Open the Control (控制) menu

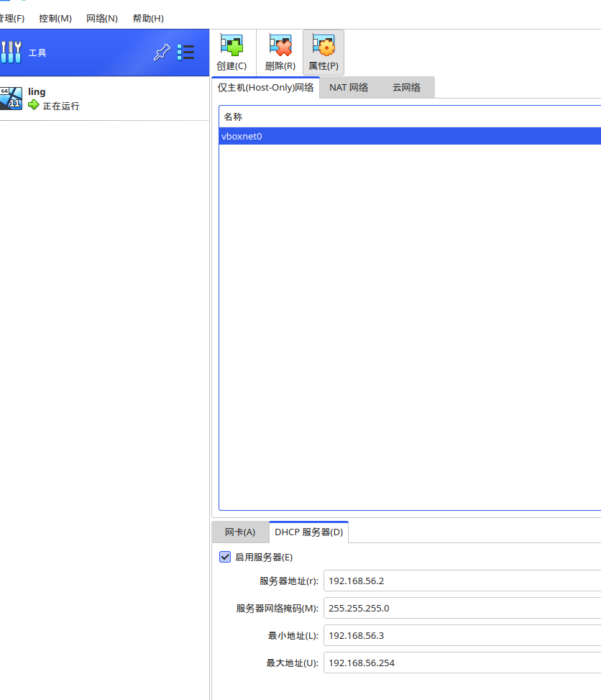pos(55,18)
